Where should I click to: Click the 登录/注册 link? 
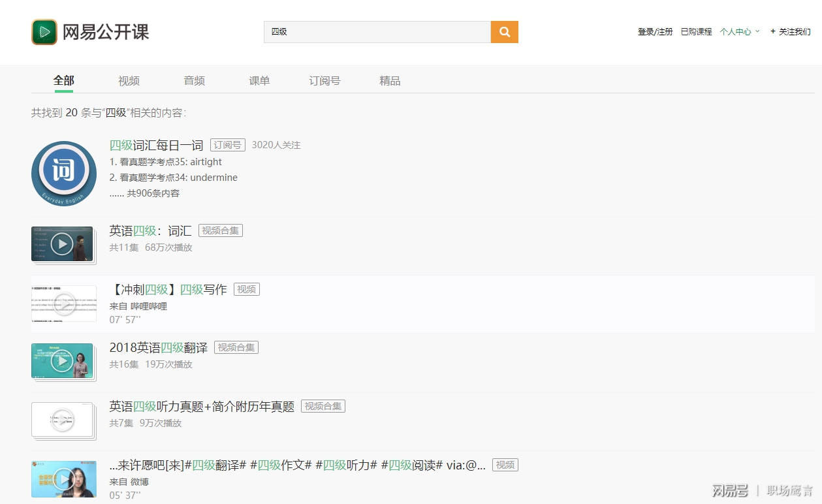pos(655,31)
